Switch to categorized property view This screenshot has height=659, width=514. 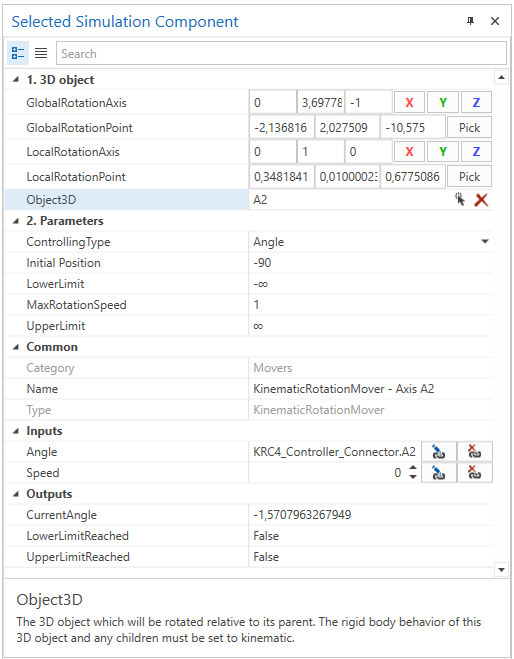[x=18, y=53]
